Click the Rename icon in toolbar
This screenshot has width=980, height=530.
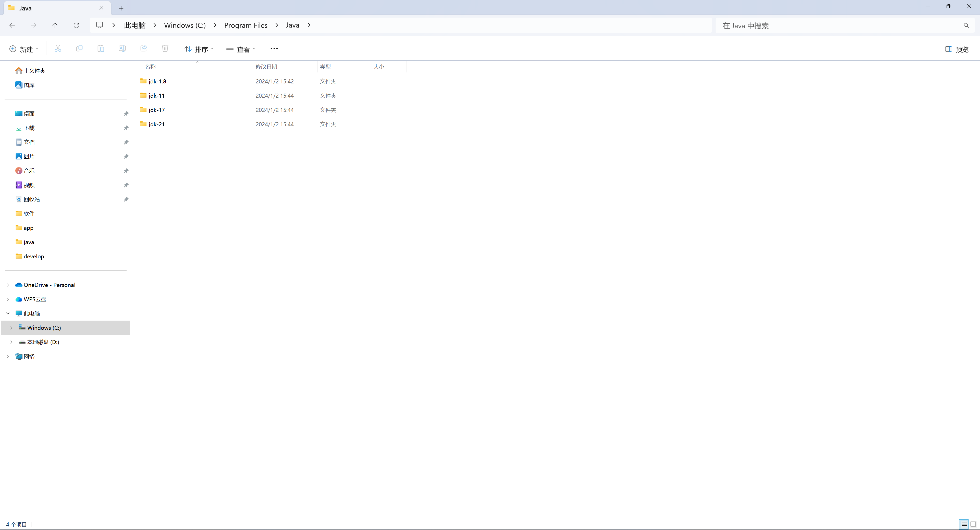(122, 48)
